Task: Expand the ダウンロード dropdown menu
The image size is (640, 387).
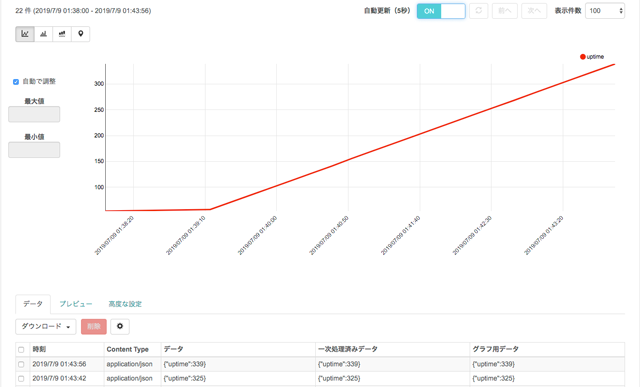Action: pyautogui.click(x=46, y=327)
